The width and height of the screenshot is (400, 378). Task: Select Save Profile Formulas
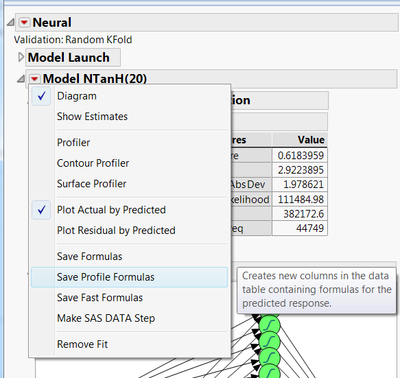click(x=130, y=277)
